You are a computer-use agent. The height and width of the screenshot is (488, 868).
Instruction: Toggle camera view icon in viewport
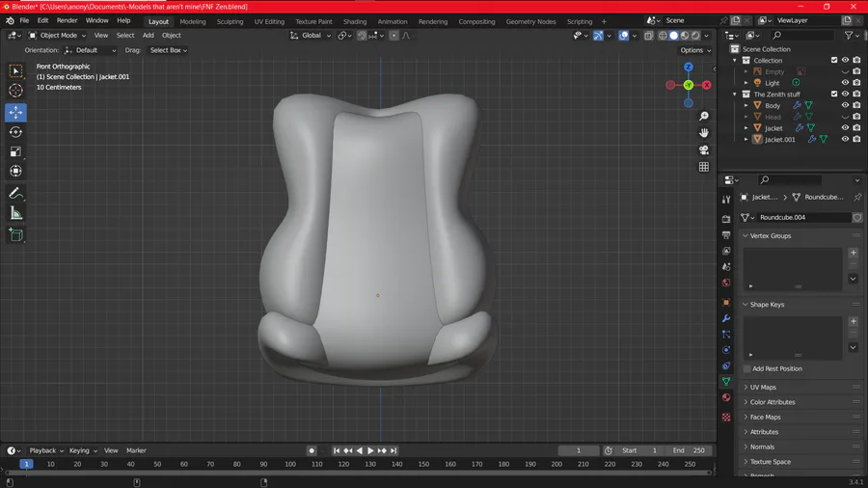click(x=704, y=149)
